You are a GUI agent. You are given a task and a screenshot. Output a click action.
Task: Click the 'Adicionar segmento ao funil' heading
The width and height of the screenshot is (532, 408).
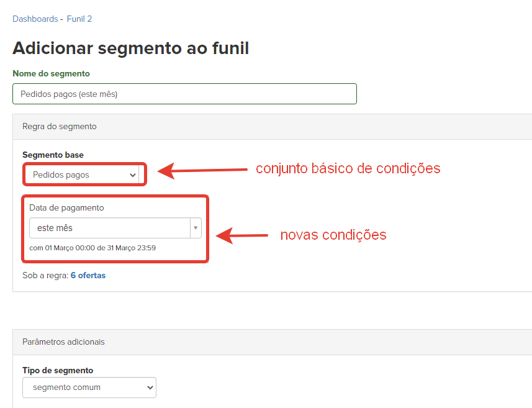click(130, 48)
